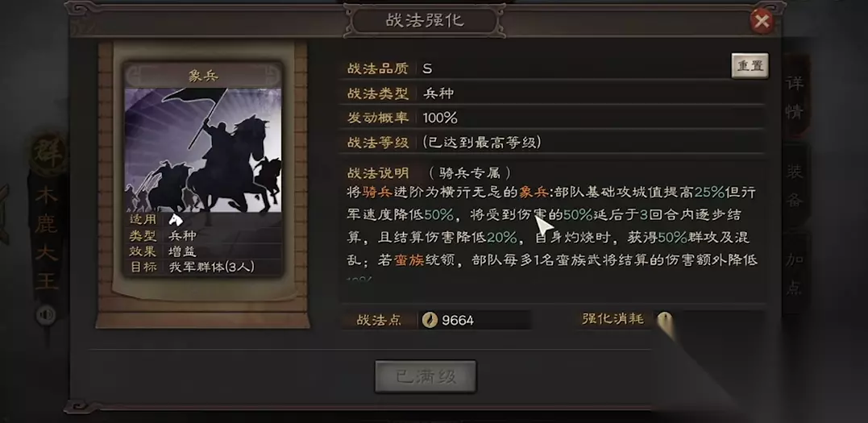Close the 战法强化 dialog with red X
The image size is (868, 423).
[762, 22]
